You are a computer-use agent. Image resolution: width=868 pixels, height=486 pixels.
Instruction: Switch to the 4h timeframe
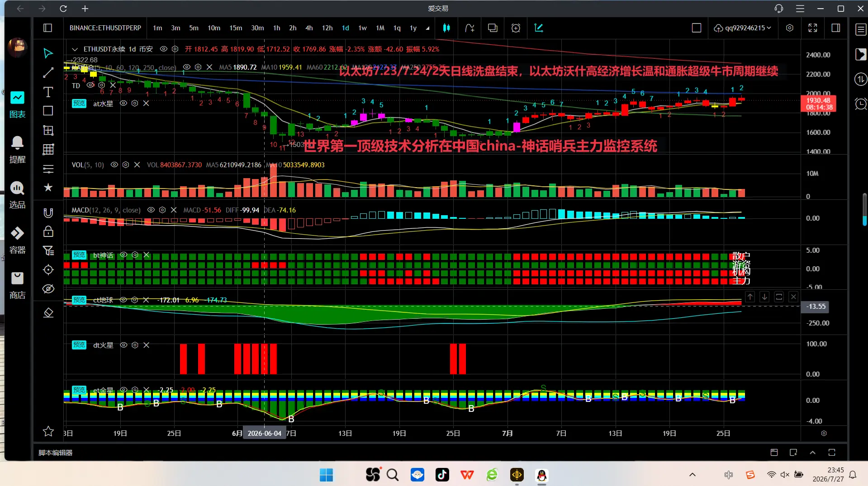click(309, 28)
